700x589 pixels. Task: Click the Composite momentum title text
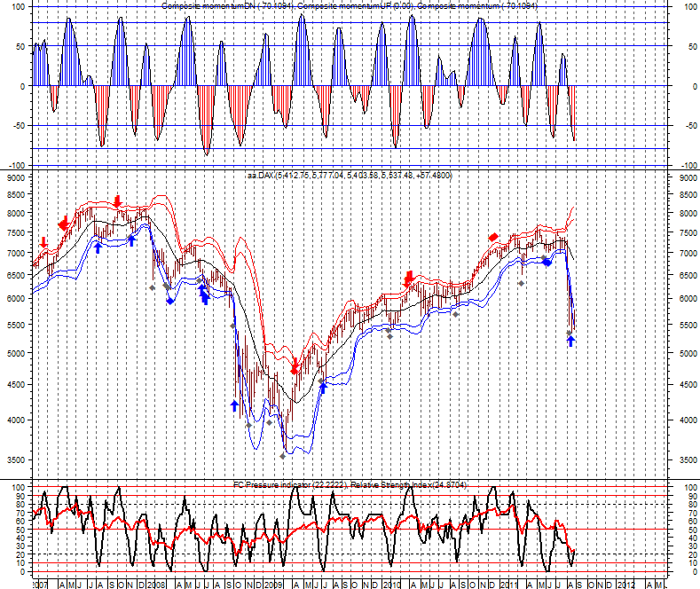[x=350, y=6]
